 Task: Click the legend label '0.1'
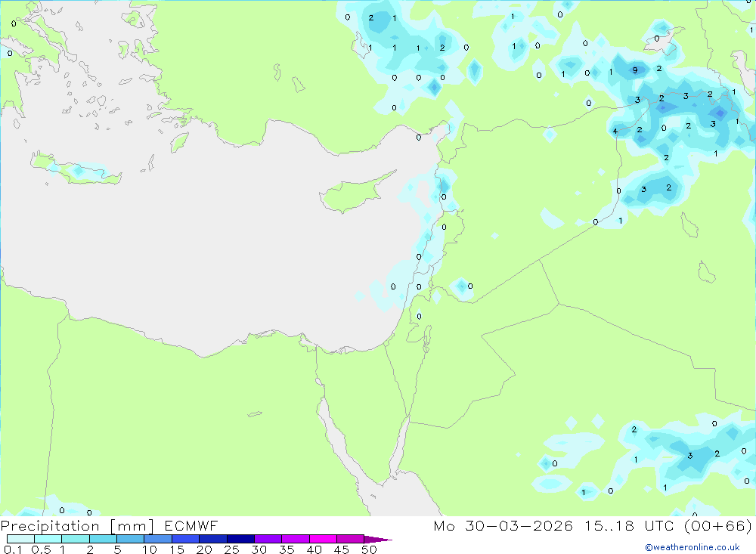point(13,549)
